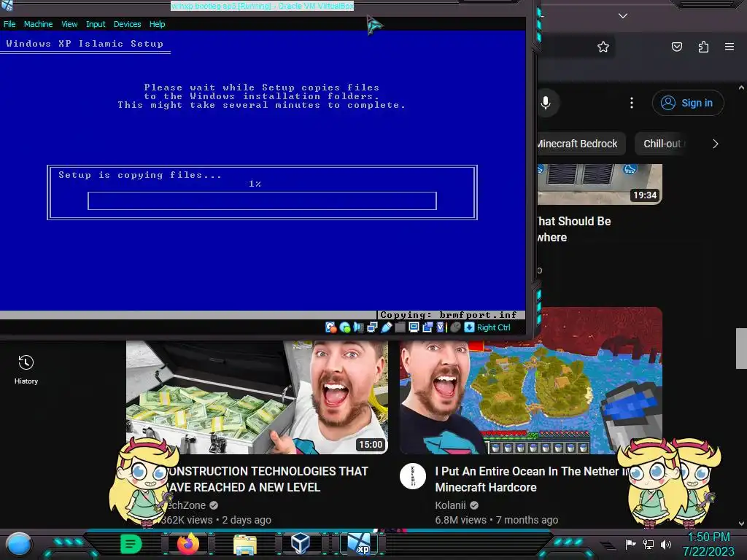Open the Pocket save icon in Firefox

point(676,47)
